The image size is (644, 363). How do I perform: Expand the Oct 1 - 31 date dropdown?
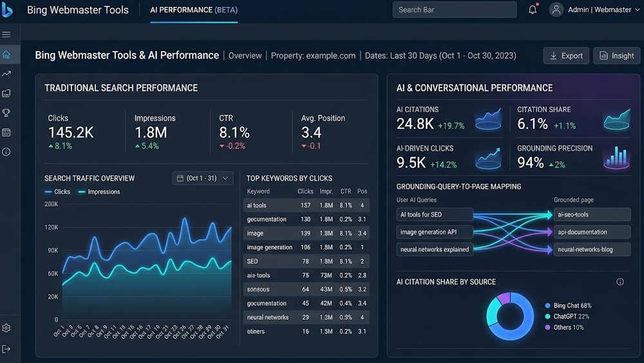(203, 178)
